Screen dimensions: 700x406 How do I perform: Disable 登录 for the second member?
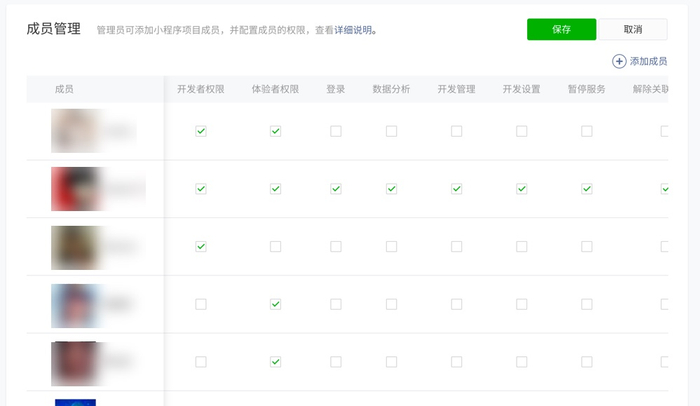click(x=336, y=189)
